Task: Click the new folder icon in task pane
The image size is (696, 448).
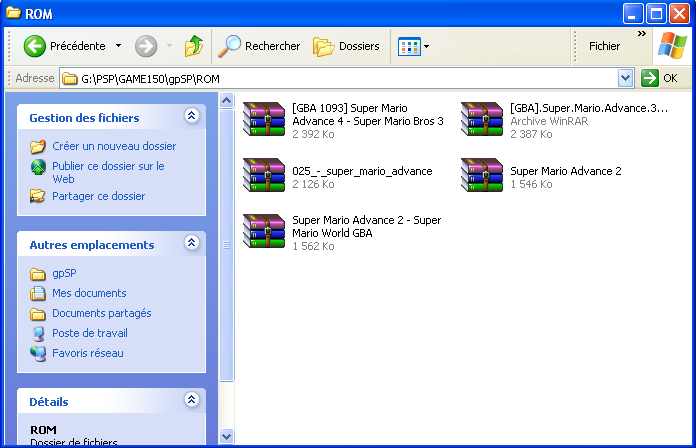Action: [38, 146]
